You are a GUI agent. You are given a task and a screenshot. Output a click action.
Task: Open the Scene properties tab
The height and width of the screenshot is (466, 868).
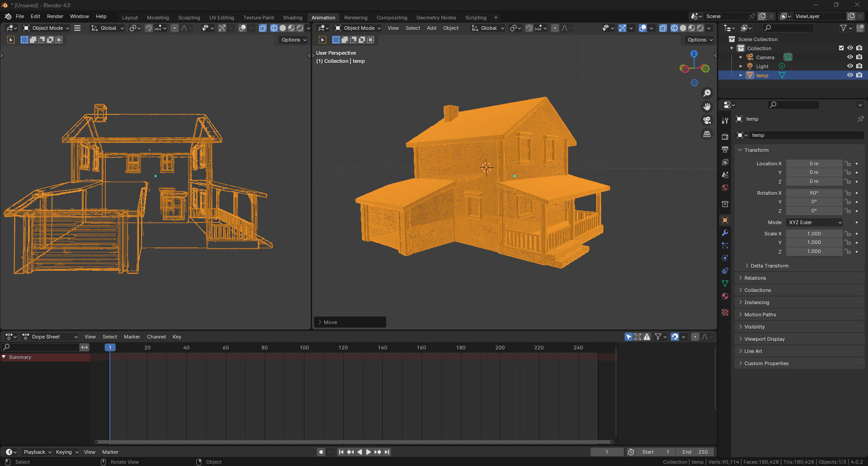click(725, 174)
